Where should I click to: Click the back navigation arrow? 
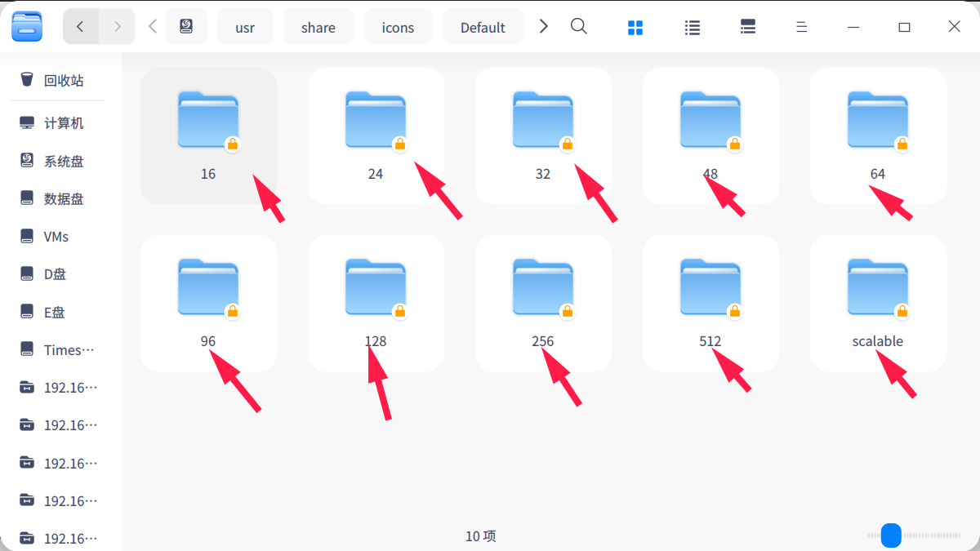pyautogui.click(x=80, y=26)
